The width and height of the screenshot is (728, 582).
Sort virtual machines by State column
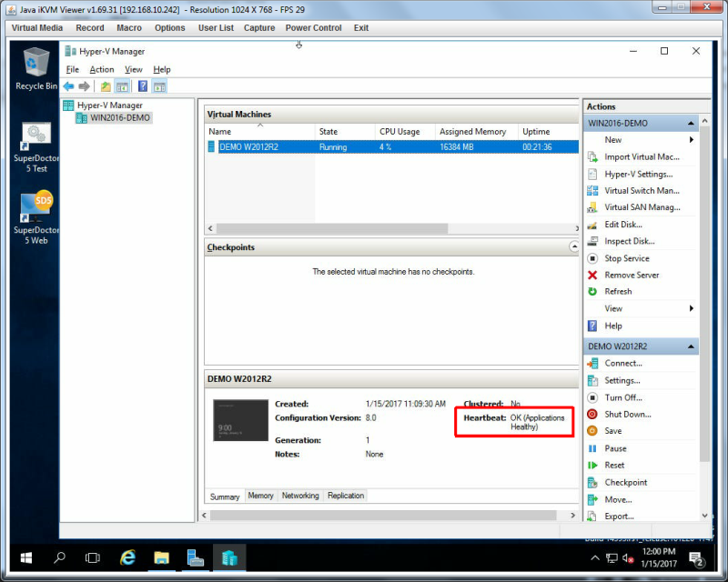[x=345, y=132]
